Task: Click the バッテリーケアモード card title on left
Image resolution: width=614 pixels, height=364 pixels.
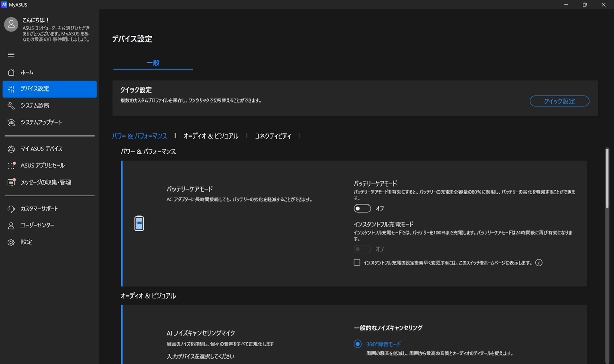Action: [189, 189]
